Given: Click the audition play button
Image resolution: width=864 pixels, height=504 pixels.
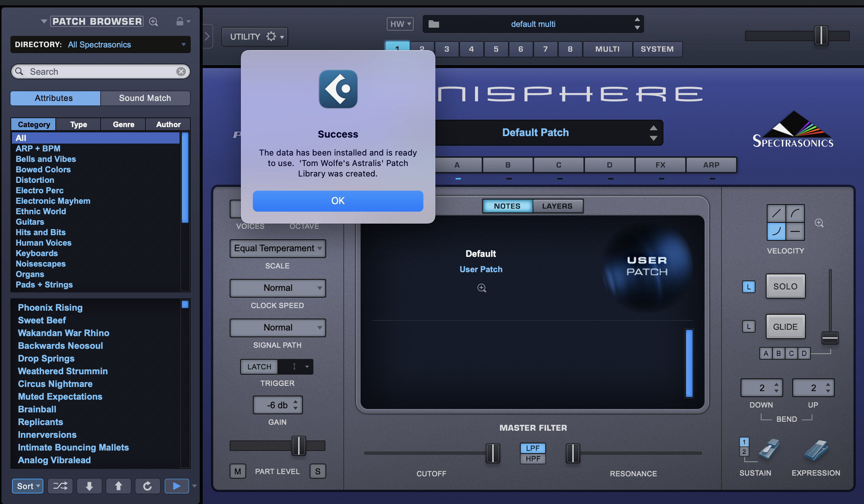Looking at the screenshot, I should 177,486.
